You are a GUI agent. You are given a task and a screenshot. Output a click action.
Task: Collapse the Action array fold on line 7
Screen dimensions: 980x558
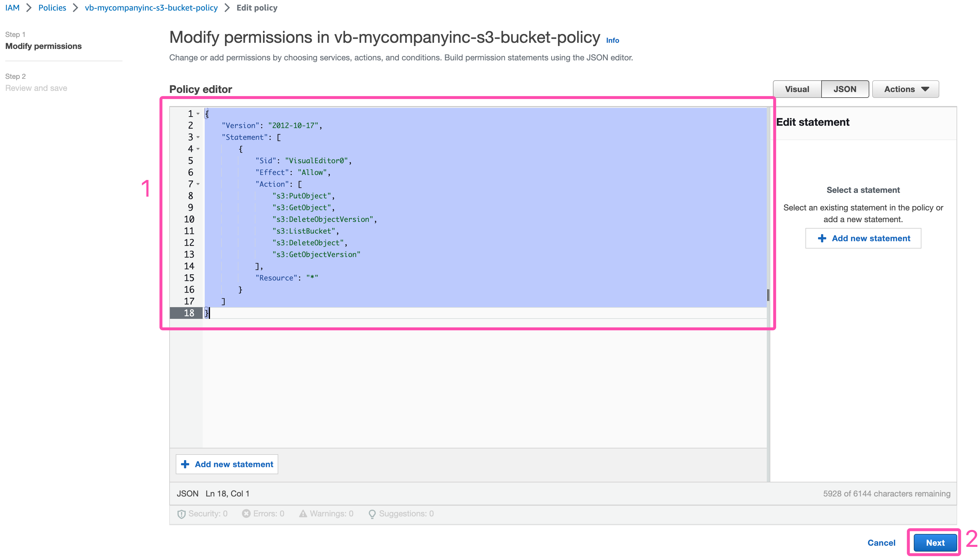click(x=198, y=184)
